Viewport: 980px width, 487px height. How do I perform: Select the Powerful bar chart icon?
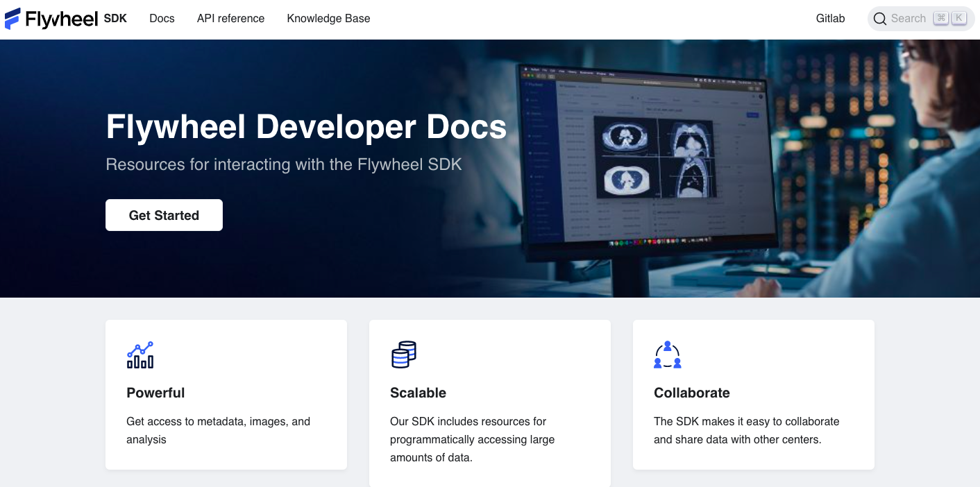(140, 354)
